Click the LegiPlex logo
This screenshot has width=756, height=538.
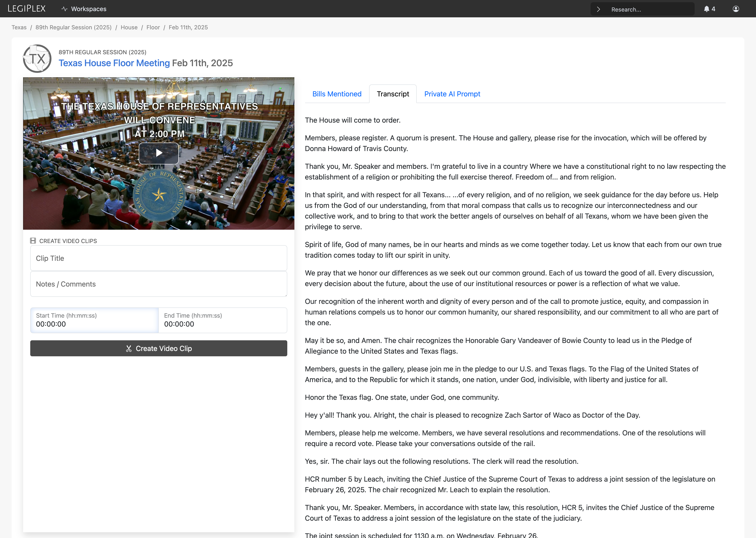(26, 9)
